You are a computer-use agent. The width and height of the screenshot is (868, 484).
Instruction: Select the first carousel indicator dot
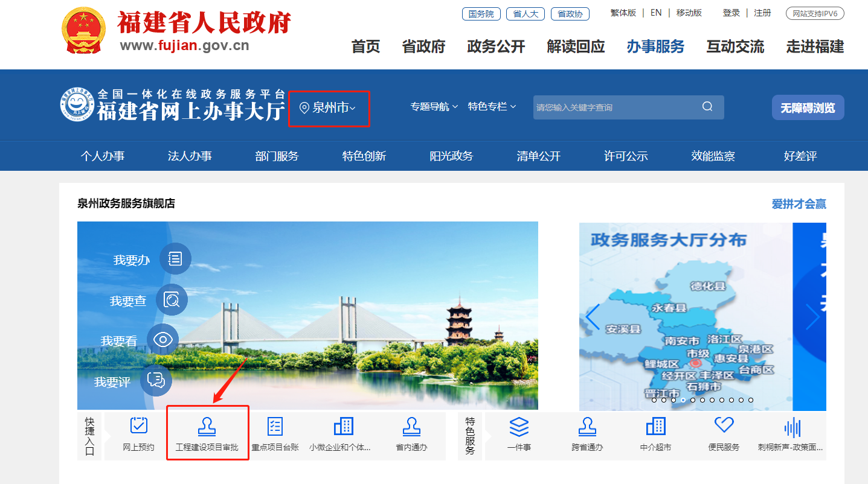point(654,400)
